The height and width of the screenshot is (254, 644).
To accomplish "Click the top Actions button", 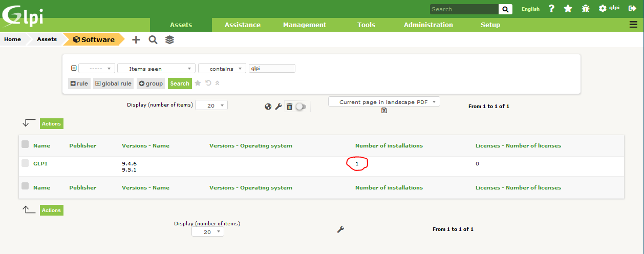I will [x=51, y=123].
